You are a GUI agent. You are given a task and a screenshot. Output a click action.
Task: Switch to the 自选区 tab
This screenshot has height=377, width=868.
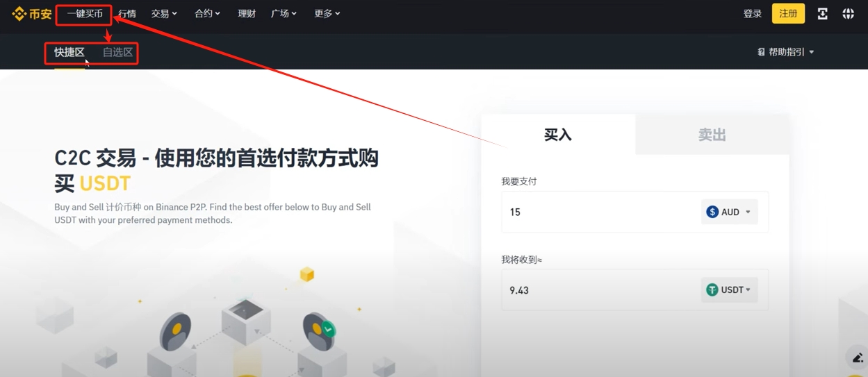click(x=117, y=52)
